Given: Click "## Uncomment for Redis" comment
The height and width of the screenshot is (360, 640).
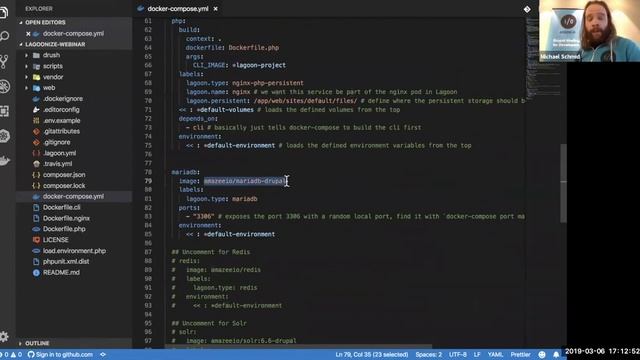Looking at the screenshot, I should [211, 252].
